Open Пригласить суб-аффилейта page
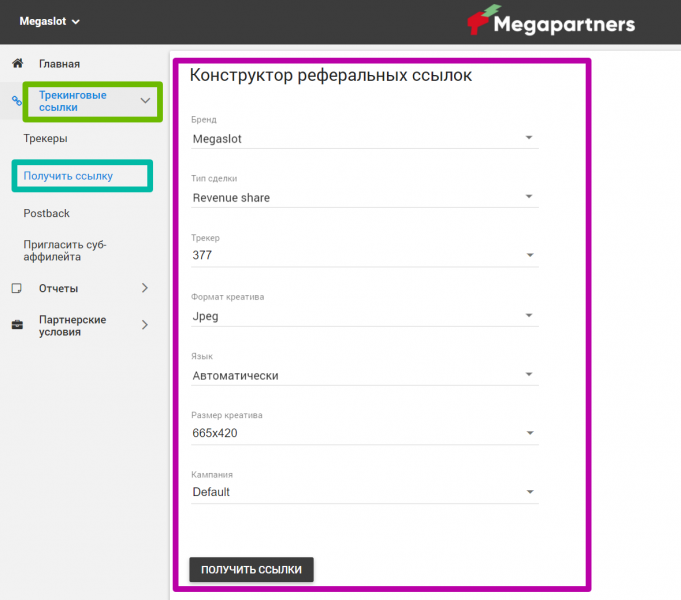Screen dimensions: 681x600 [x=65, y=251]
